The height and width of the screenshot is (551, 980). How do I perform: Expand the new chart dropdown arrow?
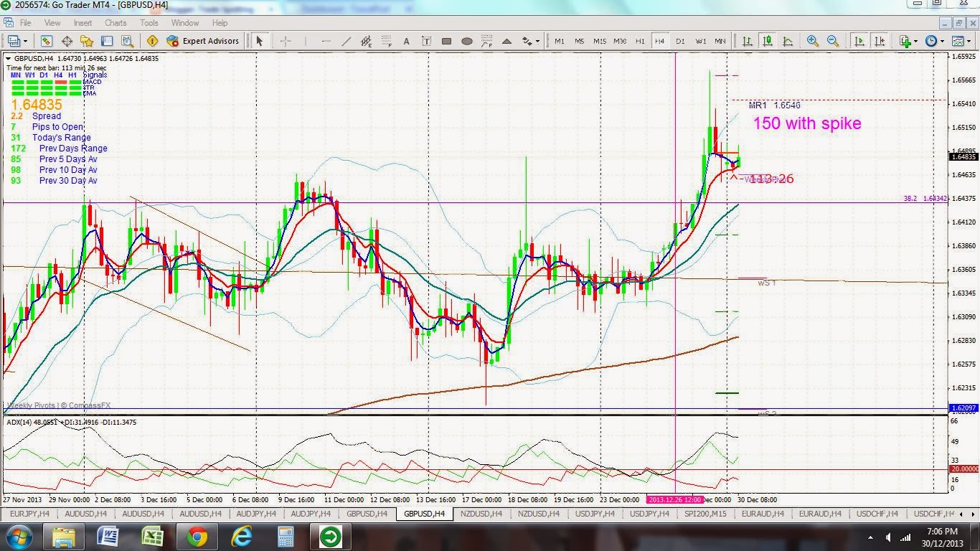[x=24, y=41]
